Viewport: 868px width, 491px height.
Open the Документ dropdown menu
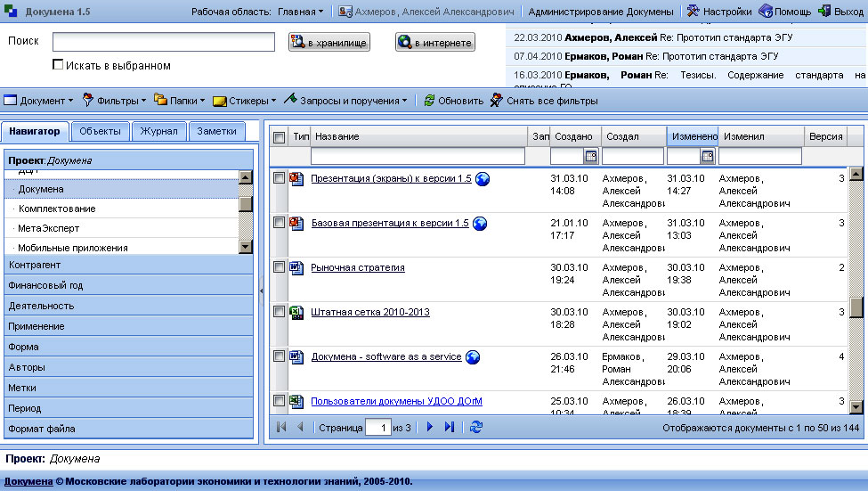(x=37, y=101)
